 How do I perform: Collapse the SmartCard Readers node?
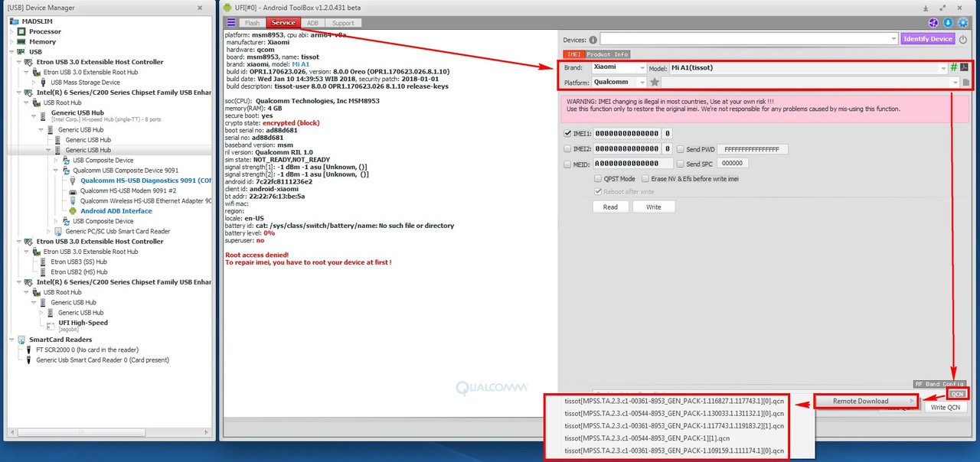(x=11, y=340)
